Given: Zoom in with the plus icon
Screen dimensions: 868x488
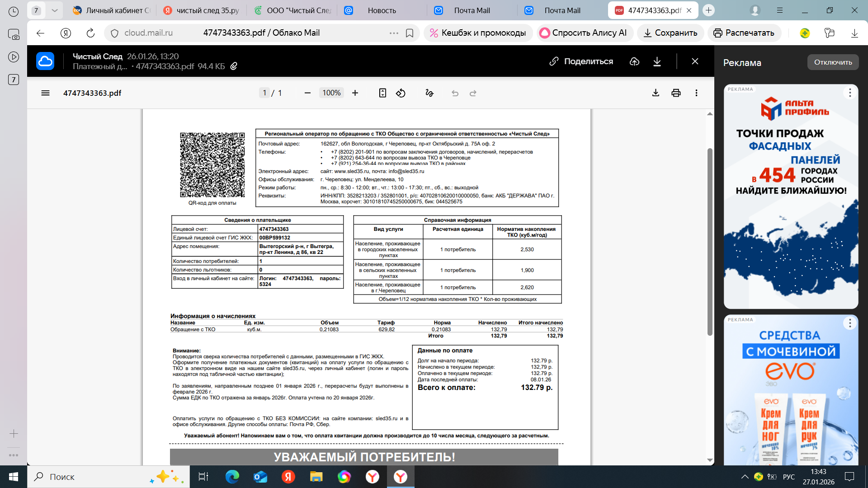Looking at the screenshot, I should pyautogui.click(x=355, y=93).
